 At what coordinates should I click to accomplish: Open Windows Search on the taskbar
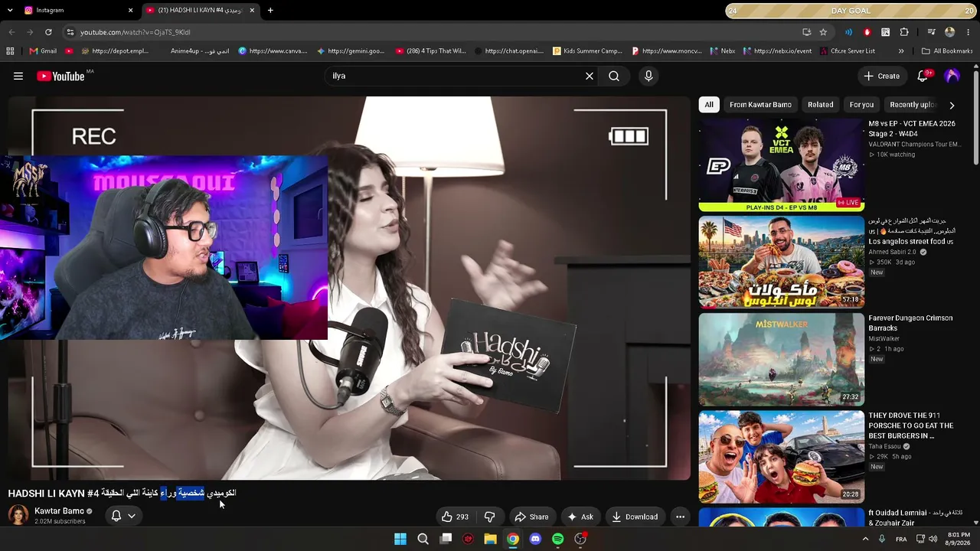point(423,539)
